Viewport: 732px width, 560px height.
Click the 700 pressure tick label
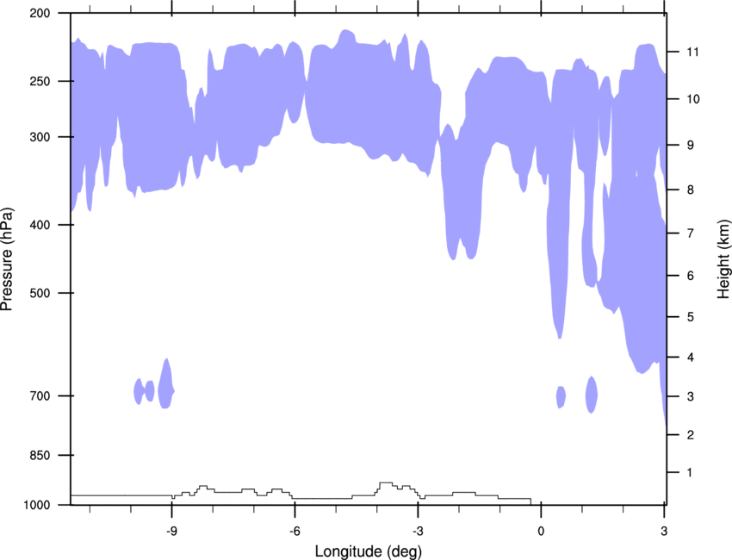pyautogui.click(x=40, y=395)
